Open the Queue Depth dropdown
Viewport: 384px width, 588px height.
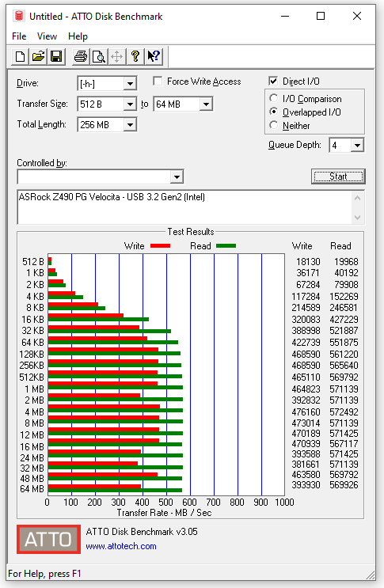357,145
